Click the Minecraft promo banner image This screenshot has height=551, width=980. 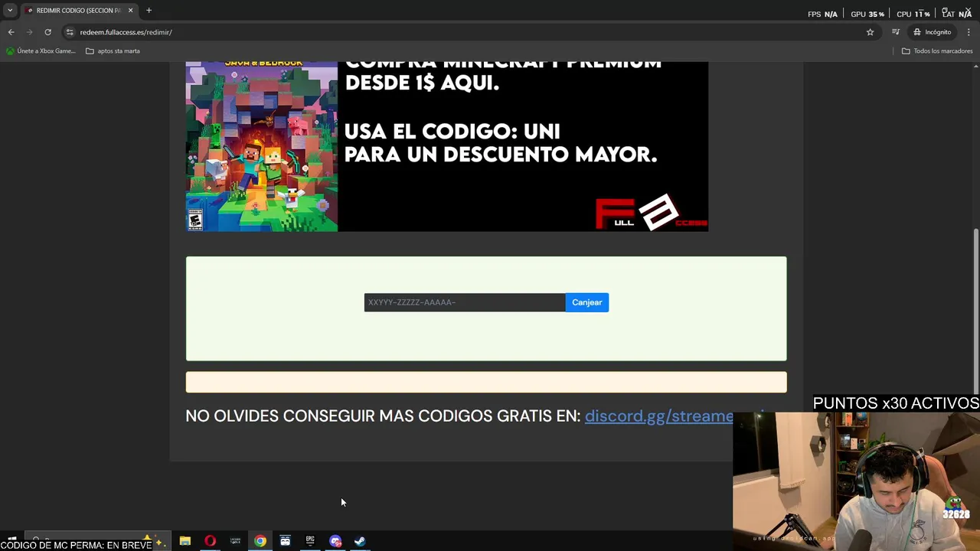coord(446,146)
